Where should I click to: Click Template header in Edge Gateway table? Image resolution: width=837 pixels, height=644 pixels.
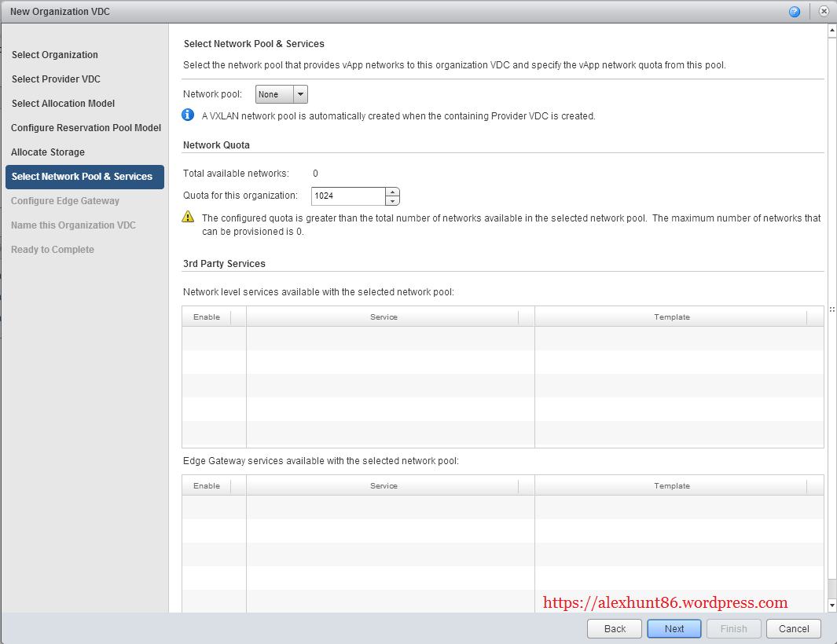[x=671, y=486]
